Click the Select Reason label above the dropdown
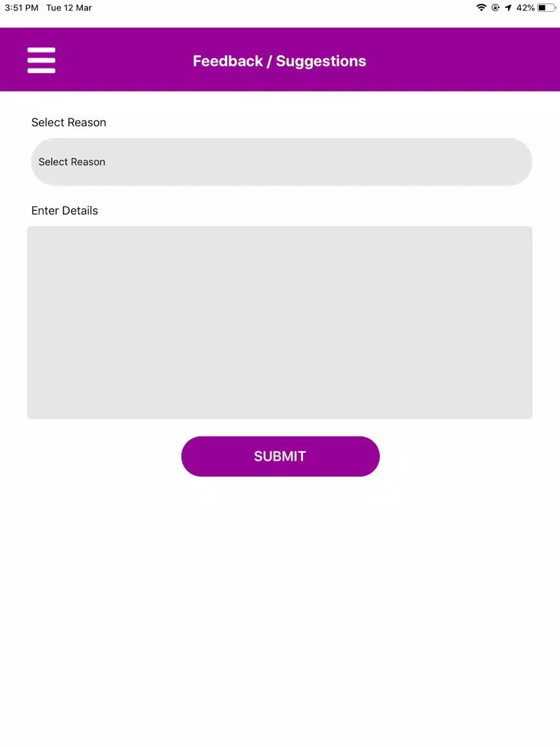The image size is (560, 747). point(68,122)
